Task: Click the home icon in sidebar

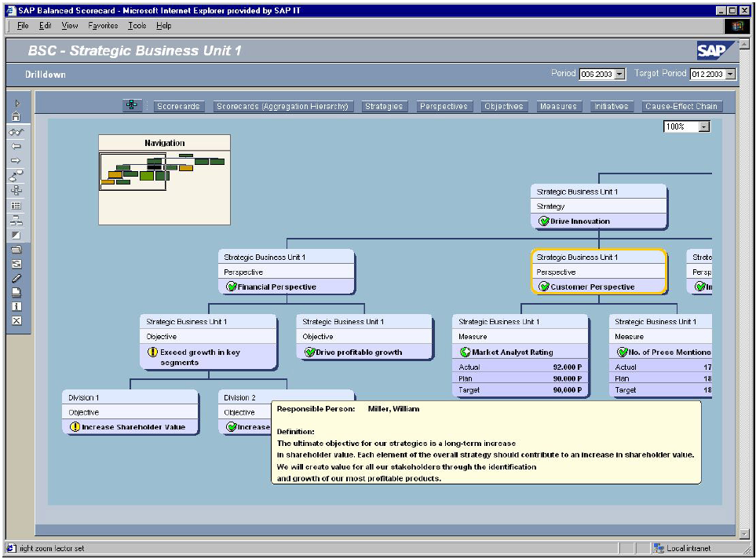Action: pyautogui.click(x=16, y=116)
